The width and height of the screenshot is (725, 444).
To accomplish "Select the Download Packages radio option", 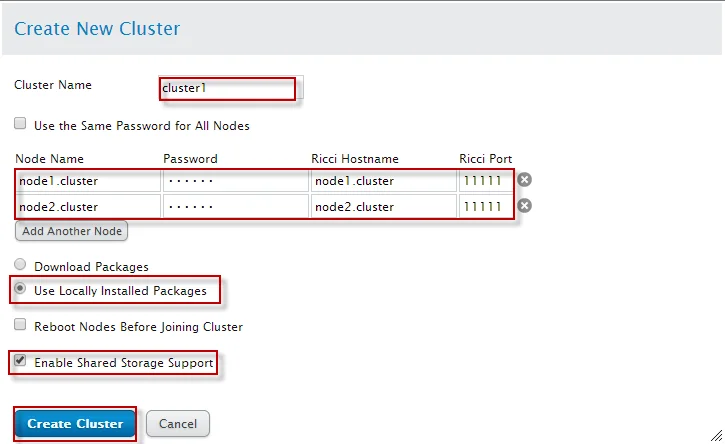I will pos(20,266).
